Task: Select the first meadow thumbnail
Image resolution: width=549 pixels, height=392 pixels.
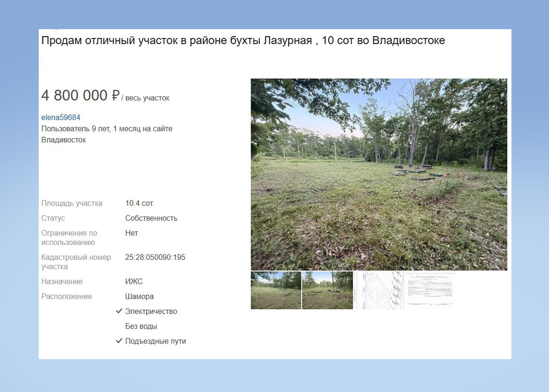Action: [x=276, y=290]
